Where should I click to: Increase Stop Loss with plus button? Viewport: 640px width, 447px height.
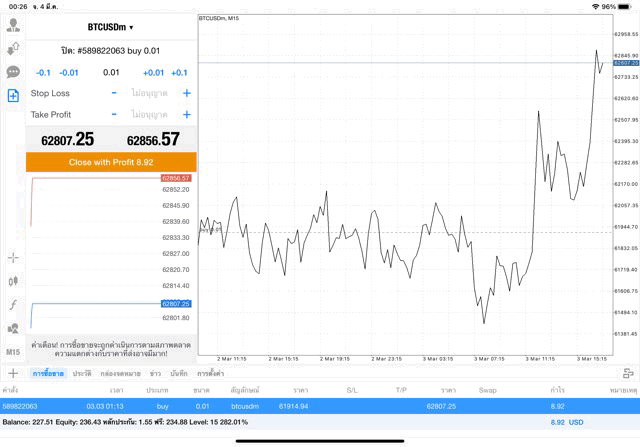pyautogui.click(x=186, y=93)
